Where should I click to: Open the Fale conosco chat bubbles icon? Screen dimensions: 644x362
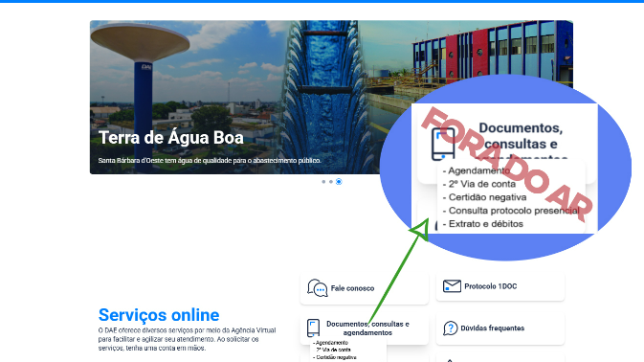point(317,287)
